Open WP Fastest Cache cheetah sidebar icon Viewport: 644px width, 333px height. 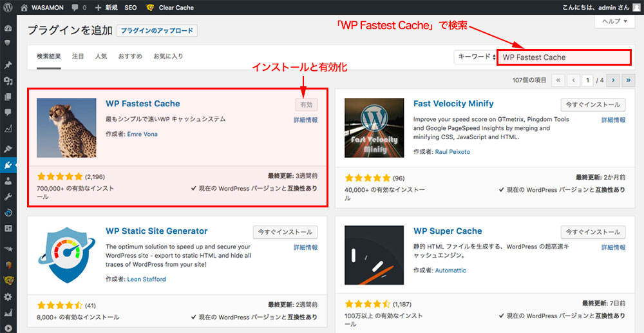(8, 281)
